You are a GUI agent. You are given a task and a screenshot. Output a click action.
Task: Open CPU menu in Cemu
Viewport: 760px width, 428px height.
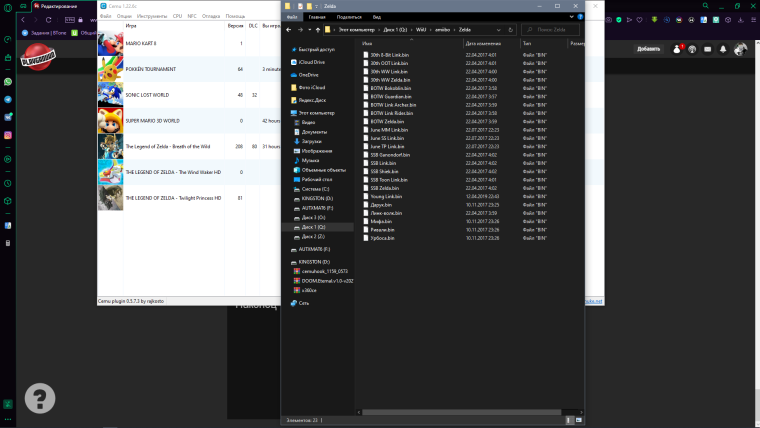tap(177, 16)
